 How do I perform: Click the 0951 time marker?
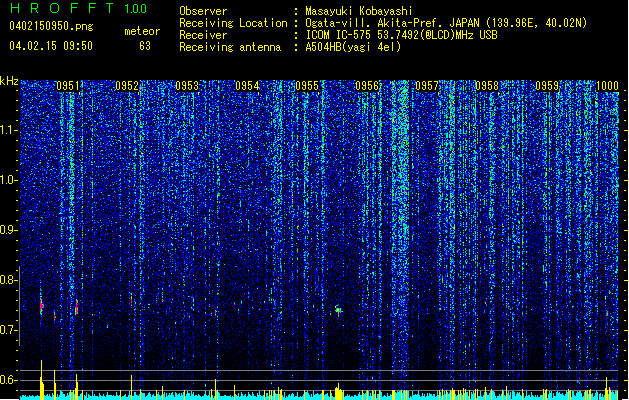68,86
